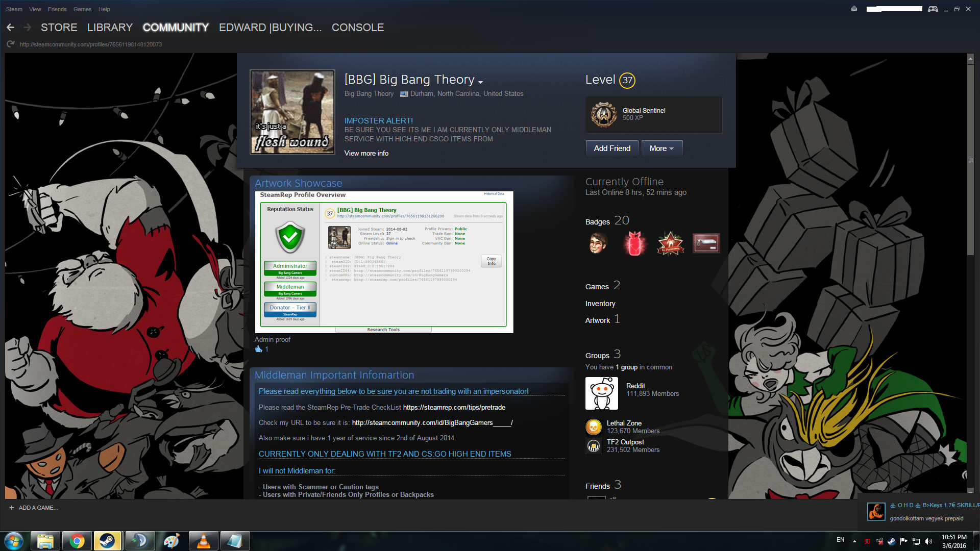Open Chrome from the taskbar
The image size is (980, 551).
coord(77,541)
